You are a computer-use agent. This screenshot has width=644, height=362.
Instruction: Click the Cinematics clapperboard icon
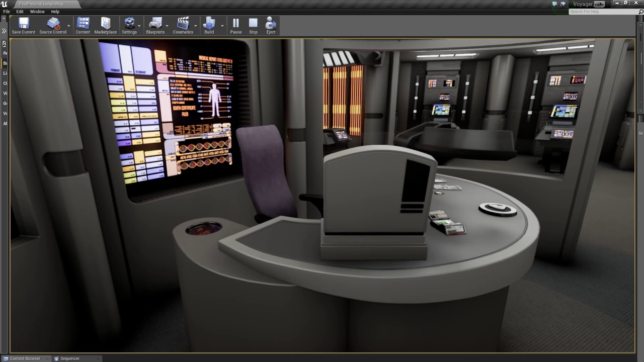pyautogui.click(x=183, y=26)
